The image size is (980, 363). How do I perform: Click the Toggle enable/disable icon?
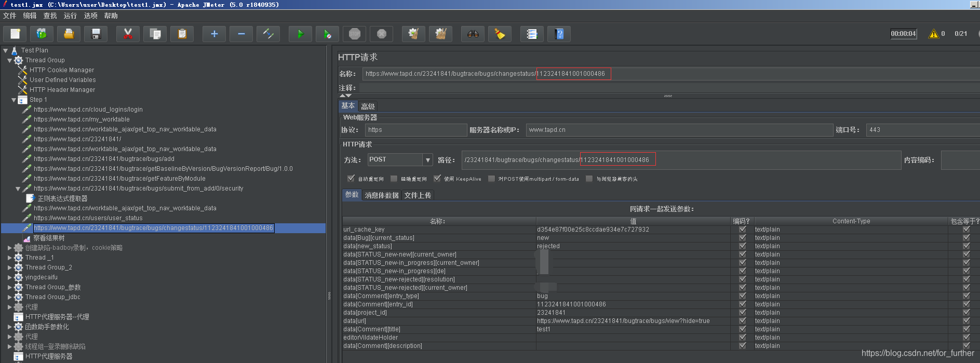click(x=268, y=34)
